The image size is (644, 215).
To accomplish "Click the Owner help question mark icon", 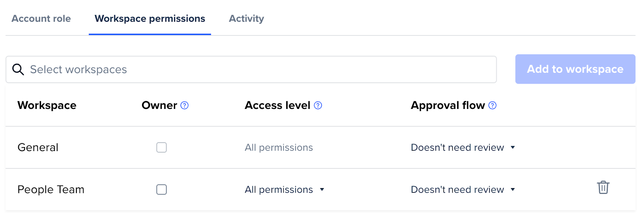I will 184,105.
